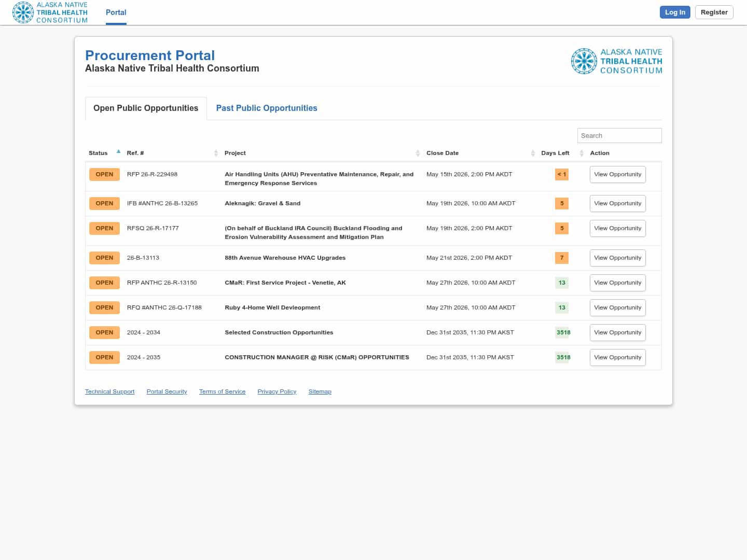Click the project title '88th Avenue Warehouse HVAC Upgrades'

[285, 258]
